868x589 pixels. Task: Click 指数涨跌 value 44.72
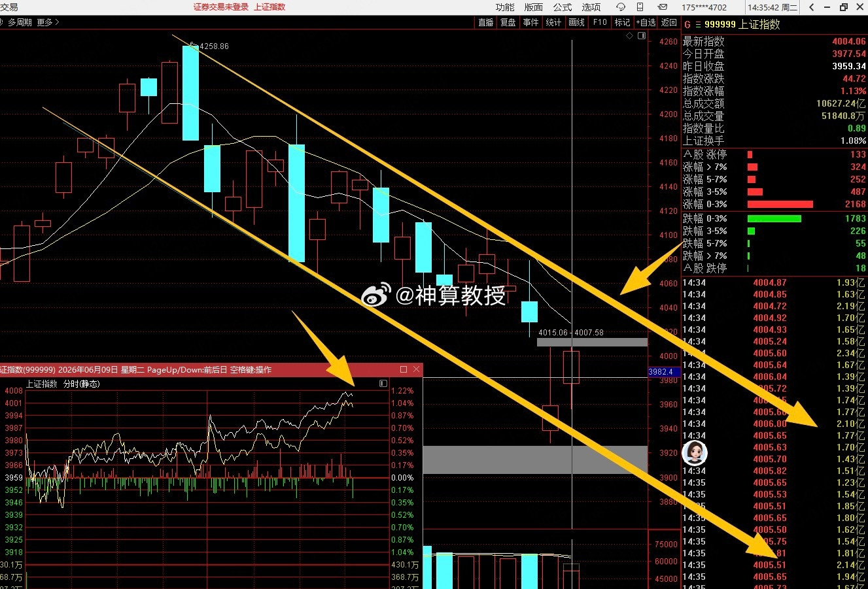click(x=854, y=78)
